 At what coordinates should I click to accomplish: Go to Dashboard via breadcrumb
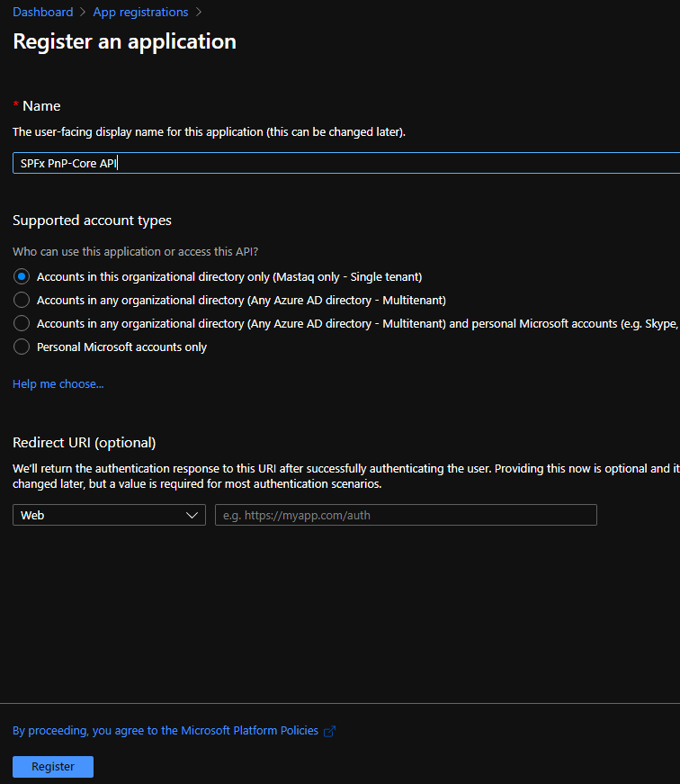42,13
